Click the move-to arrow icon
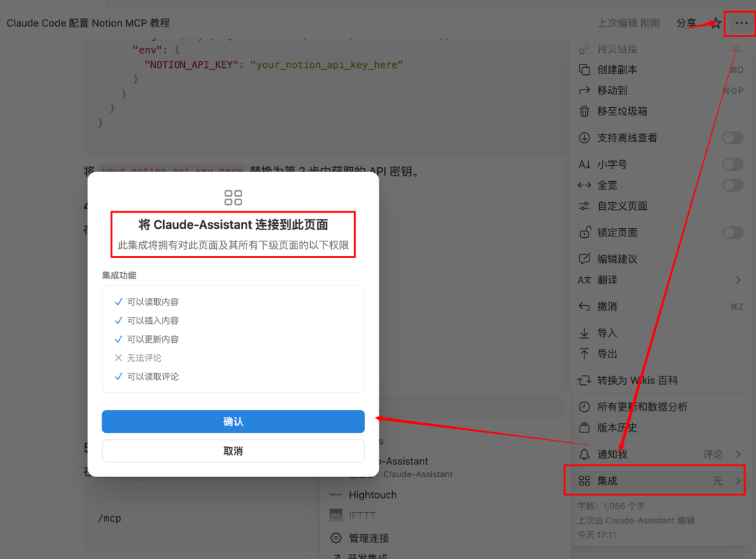Screen dimensions: 756x559 coord(584,90)
